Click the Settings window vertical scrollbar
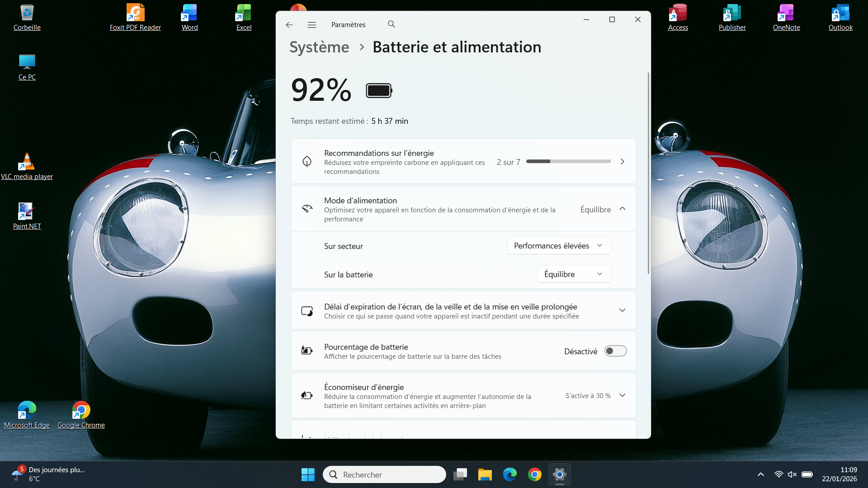The width and height of the screenshot is (868, 488). click(648, 173)
